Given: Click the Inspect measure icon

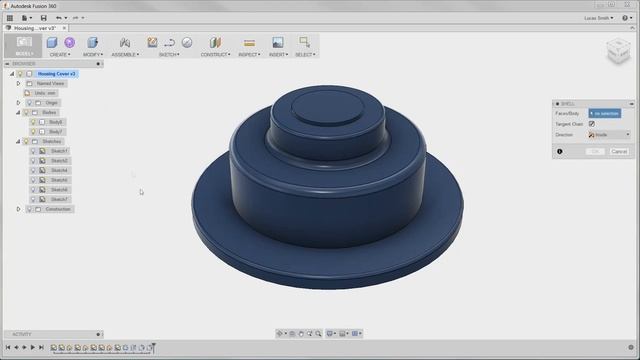Looking at the screenshot, I should click(x=249, y=42).
